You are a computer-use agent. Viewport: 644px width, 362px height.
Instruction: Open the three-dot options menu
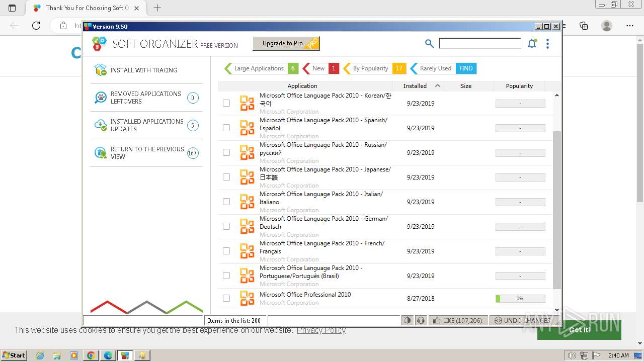click(x=547, y=44)
